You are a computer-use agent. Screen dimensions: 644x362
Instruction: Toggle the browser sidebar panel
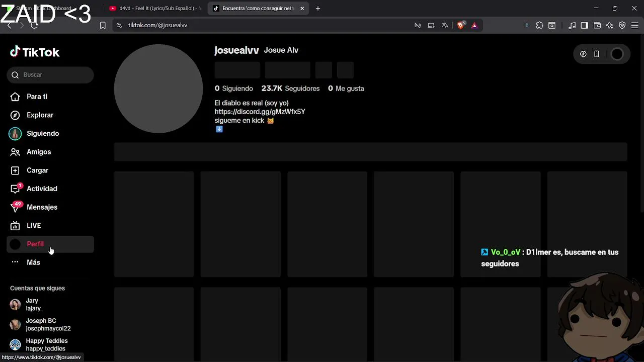pos(584,25)
